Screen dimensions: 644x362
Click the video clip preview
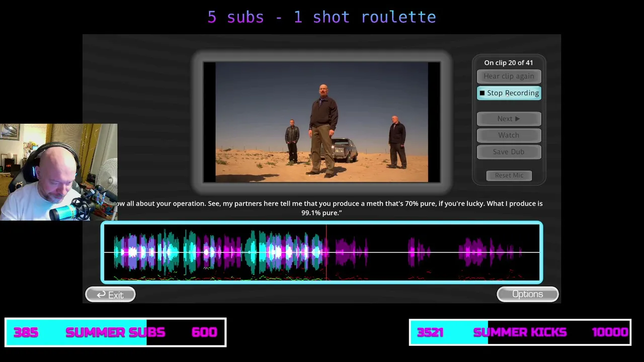[x=321, y=122]
